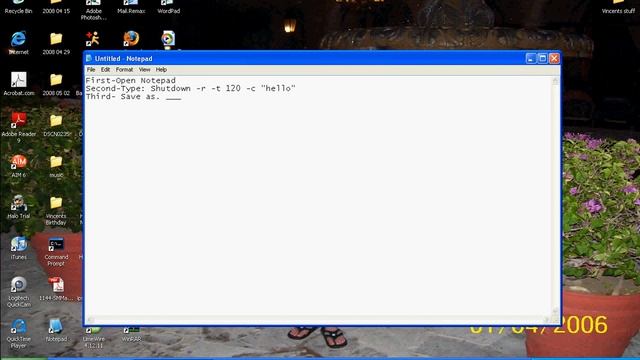This screenshot has height=360, width=640.
Task: Open the File menu in Notepad
Action: click(91, 70)
